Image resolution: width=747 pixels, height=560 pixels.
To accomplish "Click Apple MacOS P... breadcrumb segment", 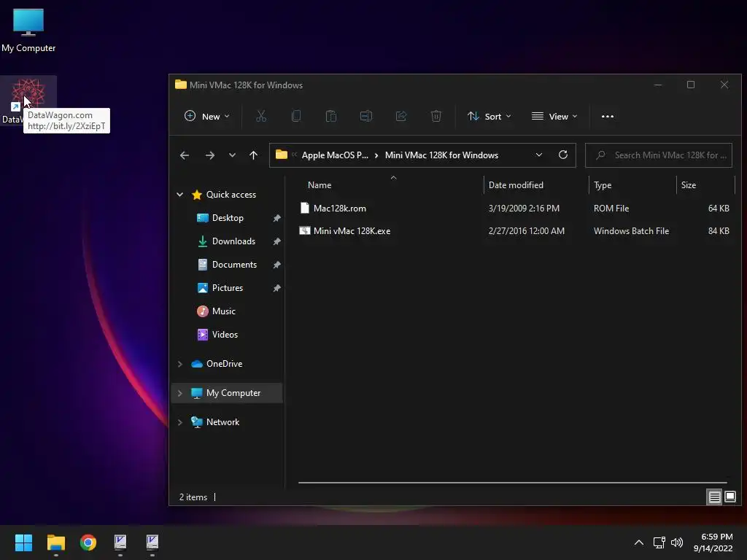I will 335,155.
